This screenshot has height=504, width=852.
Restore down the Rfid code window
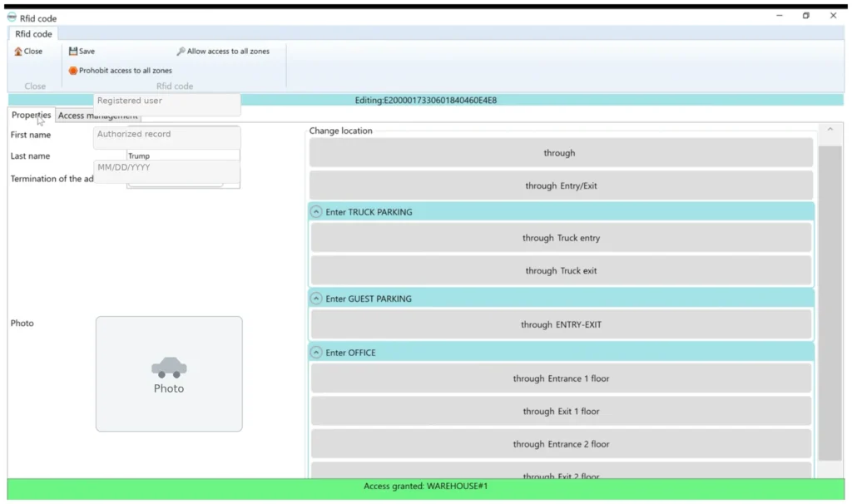click(x=805, y=16)
